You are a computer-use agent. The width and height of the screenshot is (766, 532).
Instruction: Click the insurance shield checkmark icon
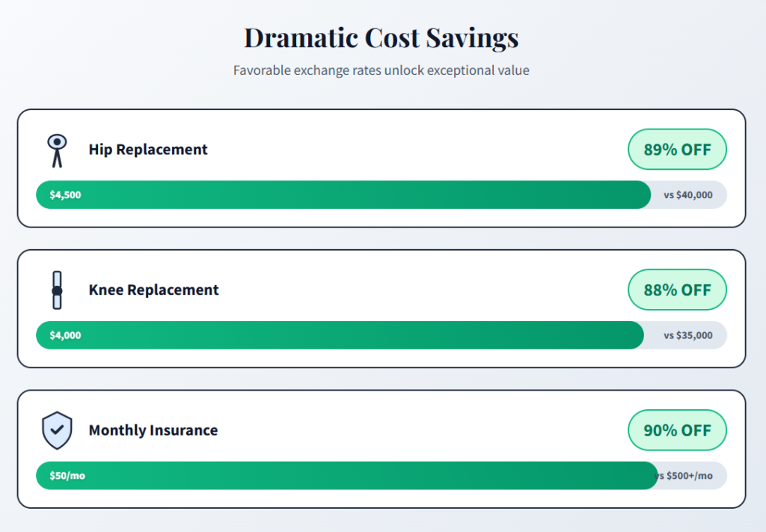pos(57,430)
